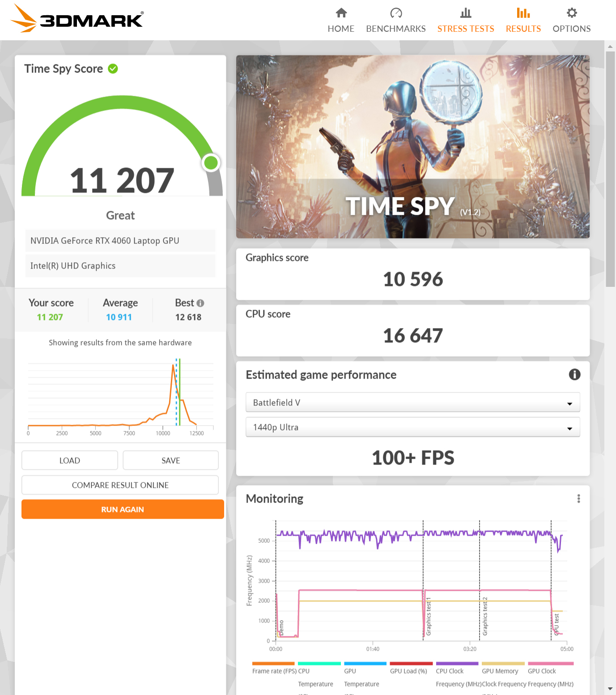The width and height of the screenshot is (616, 695).
Task: Click the vertical scrollbar thumb
Action: (610, 169)
